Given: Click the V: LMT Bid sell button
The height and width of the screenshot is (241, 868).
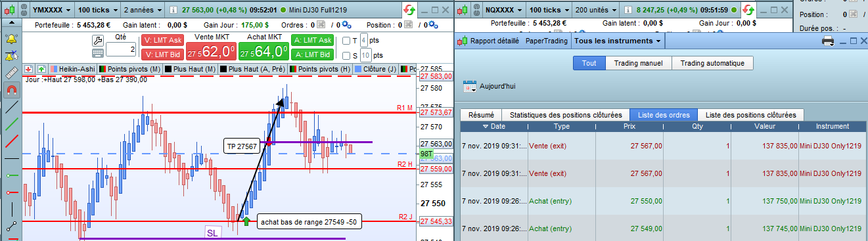Looking at the screenshot, I should pos(163,54).
